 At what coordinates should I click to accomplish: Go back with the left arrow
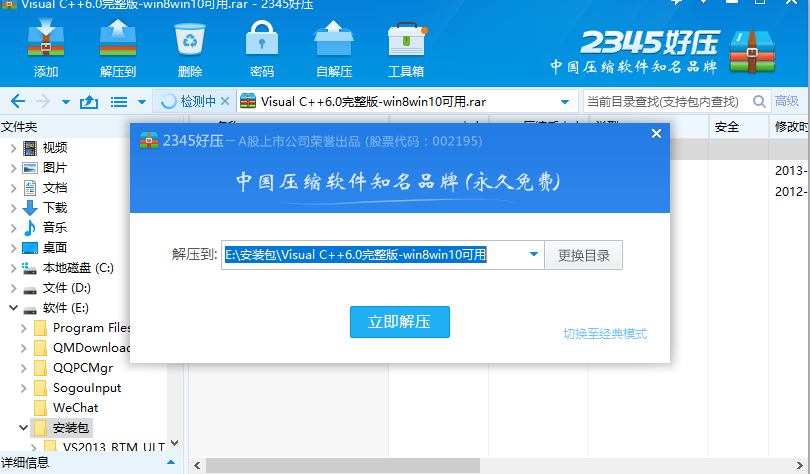(18, 101)
